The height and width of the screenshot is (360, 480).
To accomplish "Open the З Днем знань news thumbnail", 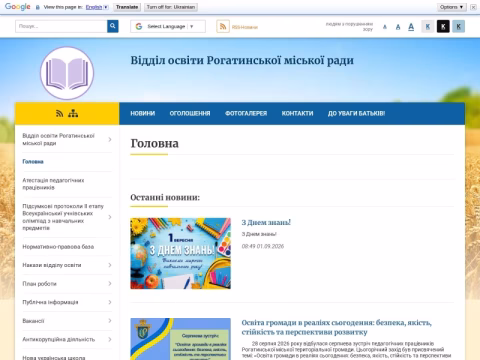I will coord(180,253).
